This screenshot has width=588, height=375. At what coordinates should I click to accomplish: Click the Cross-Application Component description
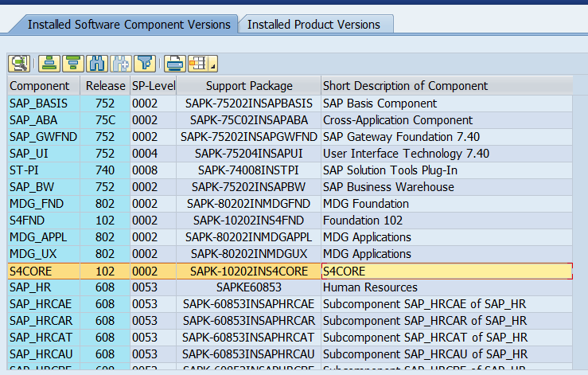click(446, 120)
